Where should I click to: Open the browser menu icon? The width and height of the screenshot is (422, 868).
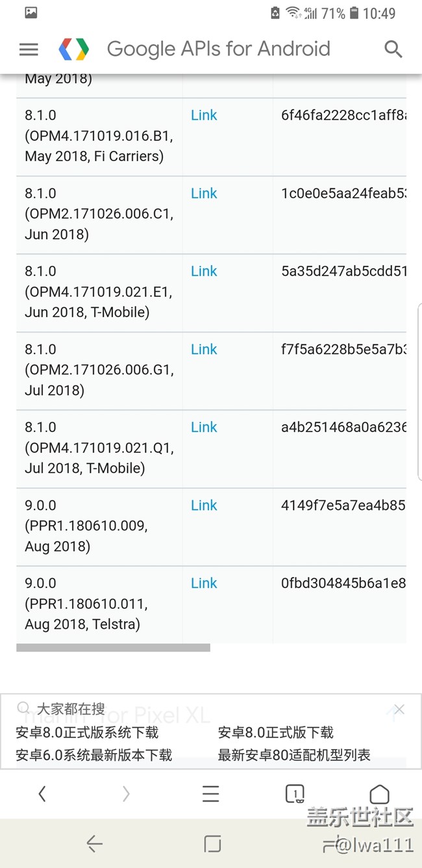(210, 793)
